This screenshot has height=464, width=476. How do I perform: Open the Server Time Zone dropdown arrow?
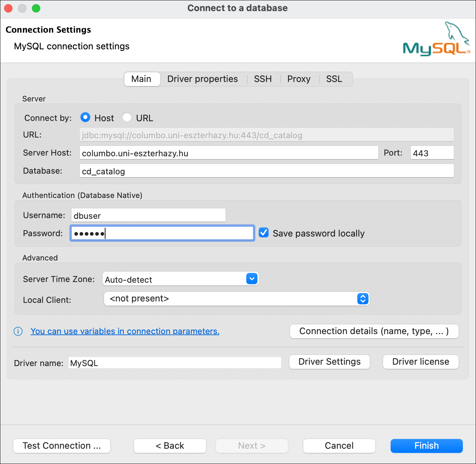[x=252, y=279]
